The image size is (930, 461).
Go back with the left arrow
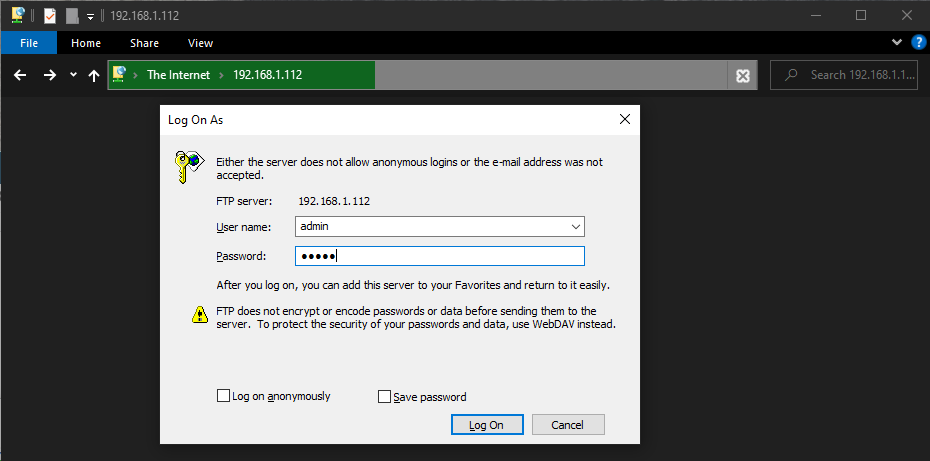(x=20, y=75)
